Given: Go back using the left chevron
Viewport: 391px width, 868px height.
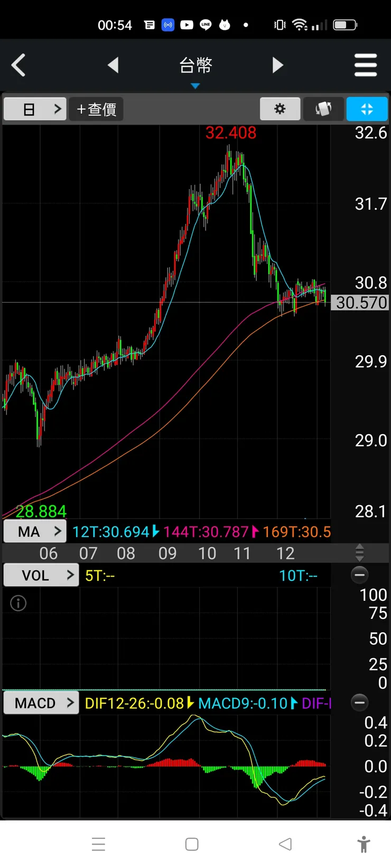Looking at the screenshot, I should pyautogui.click(x=18, y=65).
